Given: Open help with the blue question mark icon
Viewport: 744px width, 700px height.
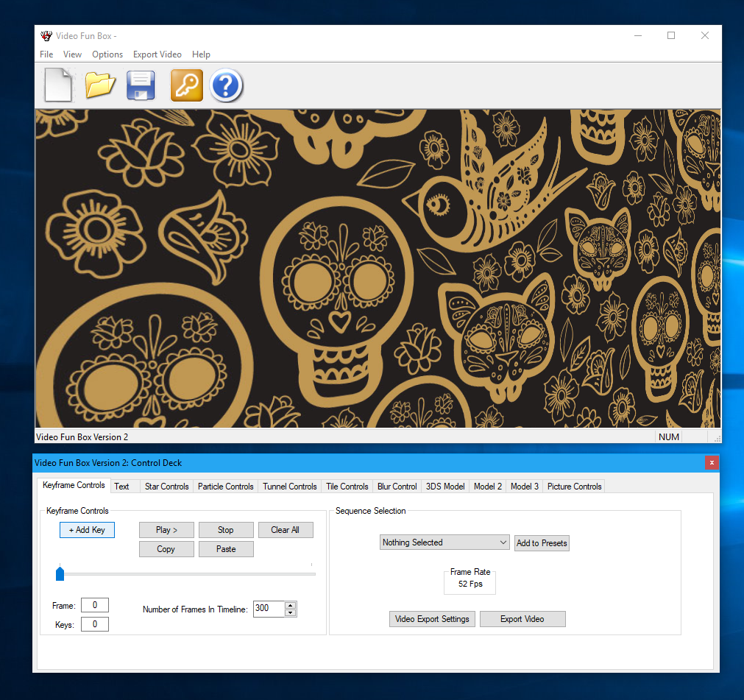Looking at the screenshot, I should coord(227,85).
